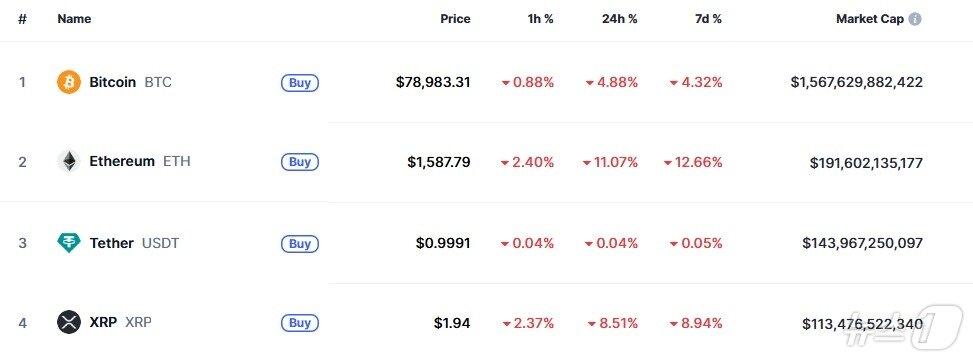This screenshot has width=973, height=362.
Task: Click the Buy button for Bitcoin
Action: 300,83
